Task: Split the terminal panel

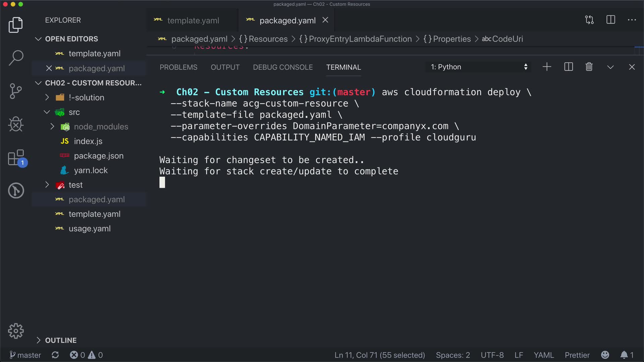Action: pyautogui.click(x=569, y=67)
